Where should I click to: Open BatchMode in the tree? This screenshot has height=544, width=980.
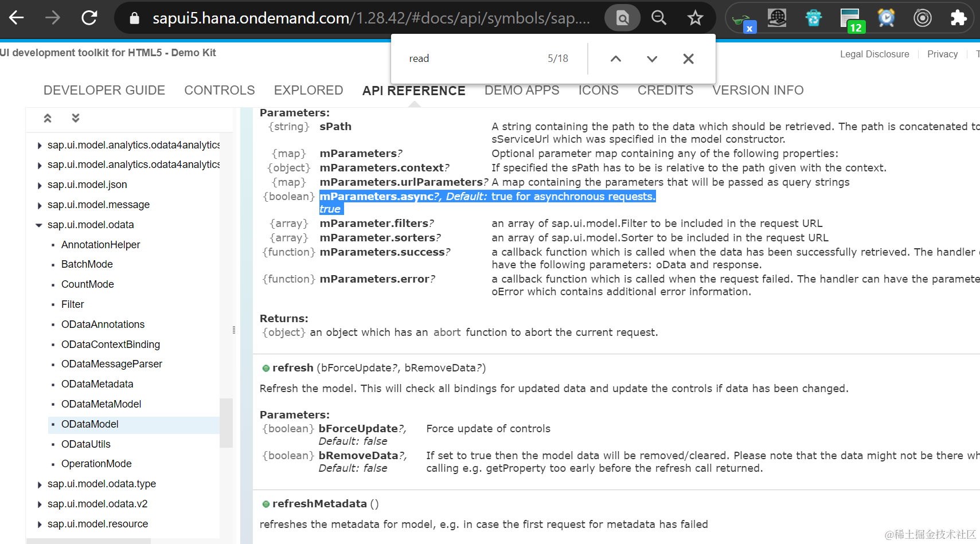[x=87, y=264]
